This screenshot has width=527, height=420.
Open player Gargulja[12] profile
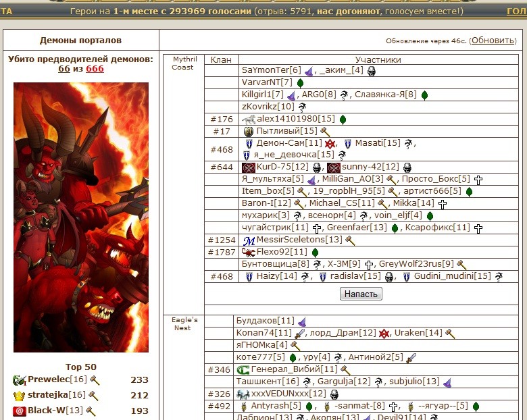[344, 382]
